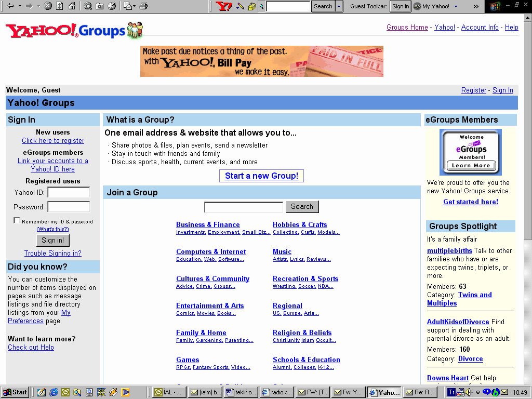Open the 'multiplebirths' spotlight group
532x399 pixels.
pos(449,250)
